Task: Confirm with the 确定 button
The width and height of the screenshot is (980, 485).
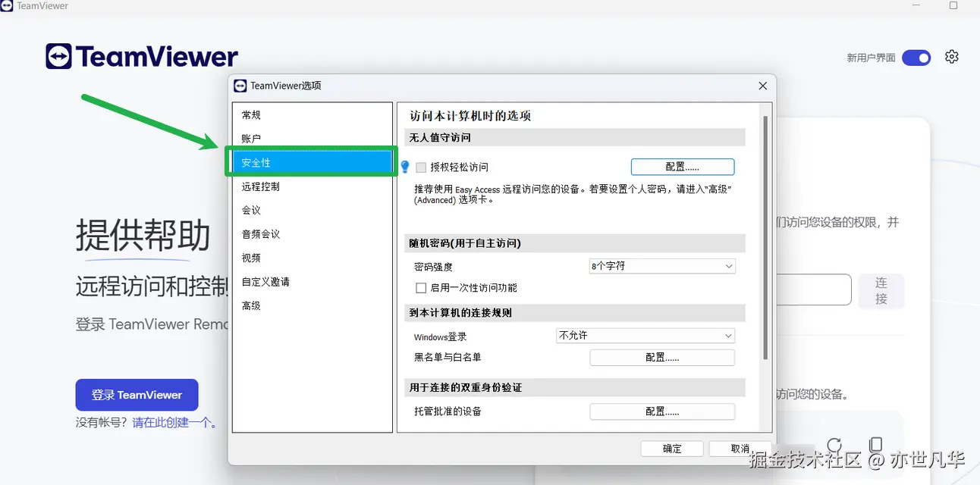Action: click(672, 449)
